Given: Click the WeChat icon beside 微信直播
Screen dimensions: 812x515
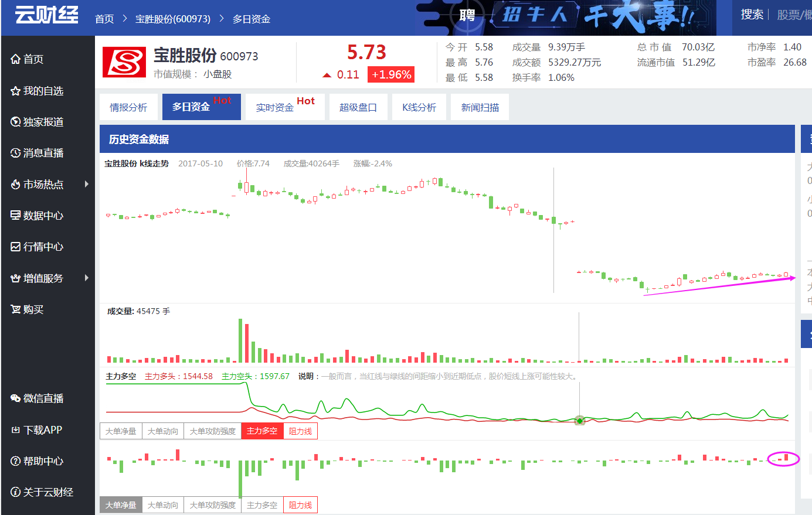Looking at the screenshot, I should [16, 398].
